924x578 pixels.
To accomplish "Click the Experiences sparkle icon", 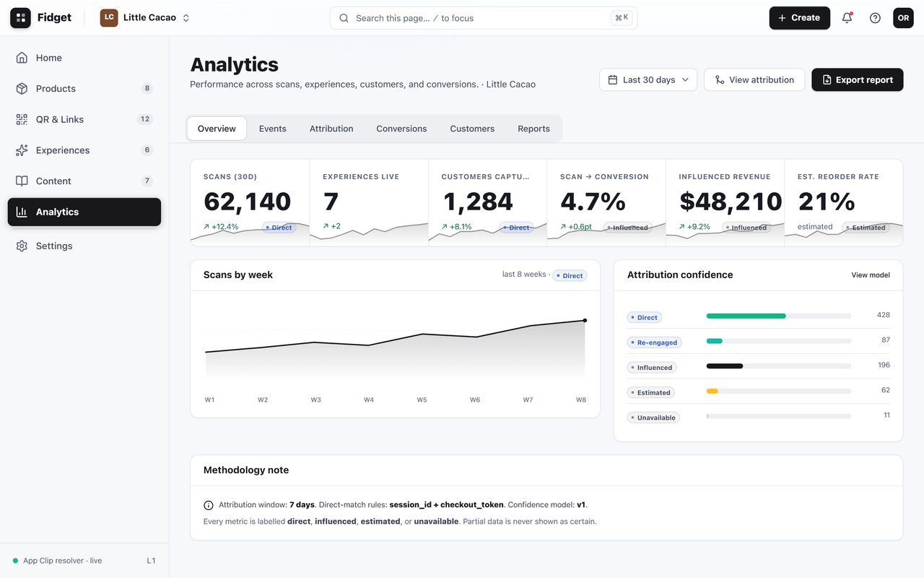I will pos(22,150).
